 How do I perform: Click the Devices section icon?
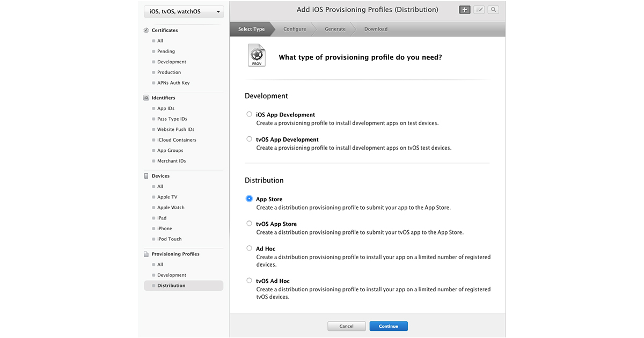pos(147,176)
